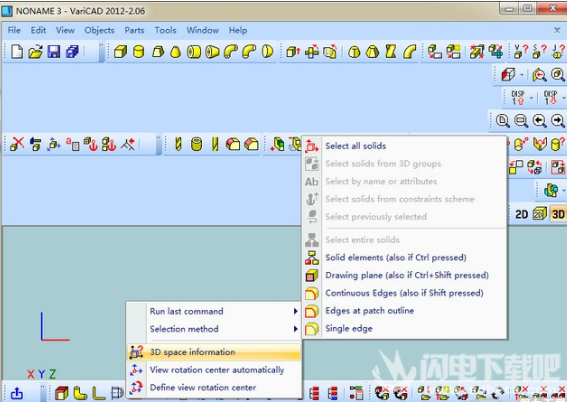Switch to 3D mode
The width and height of the screenshot is (567, 402).
[558, 214]
